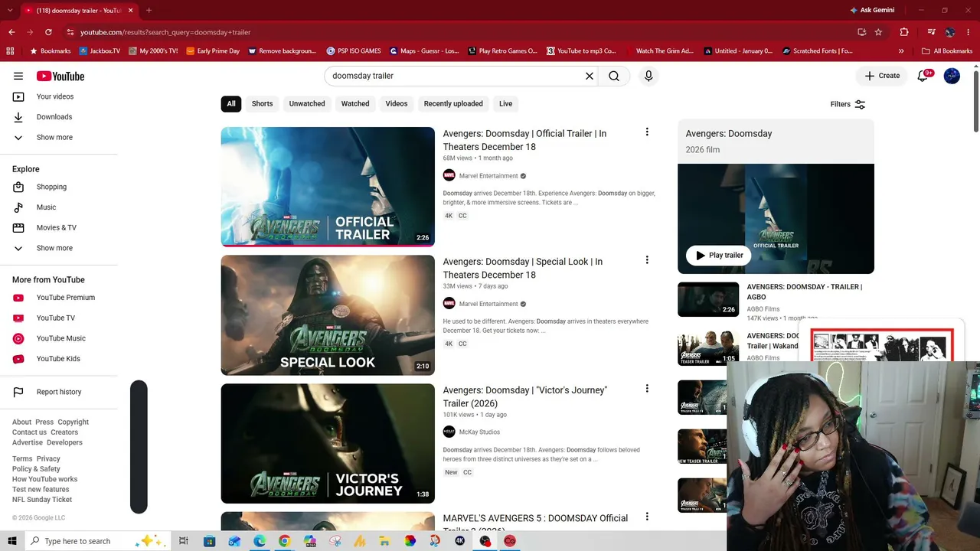
Task: Open Report history
Action: point(59,392)
